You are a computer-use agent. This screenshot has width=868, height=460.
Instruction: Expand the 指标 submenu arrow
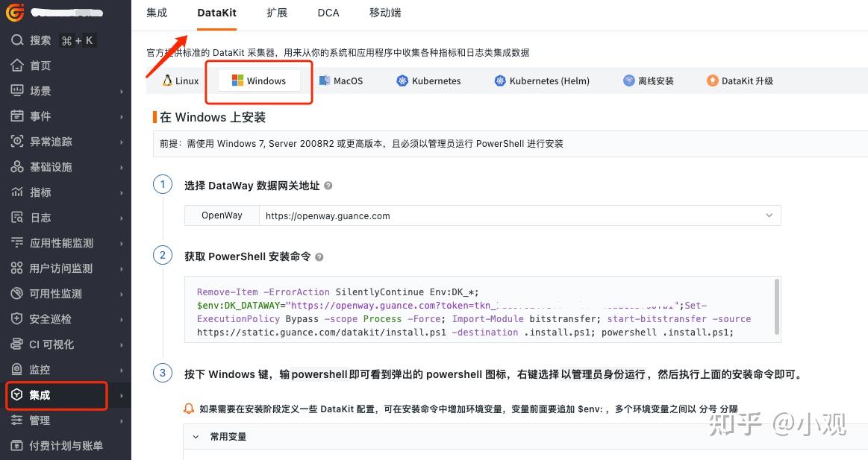[122, 193]
